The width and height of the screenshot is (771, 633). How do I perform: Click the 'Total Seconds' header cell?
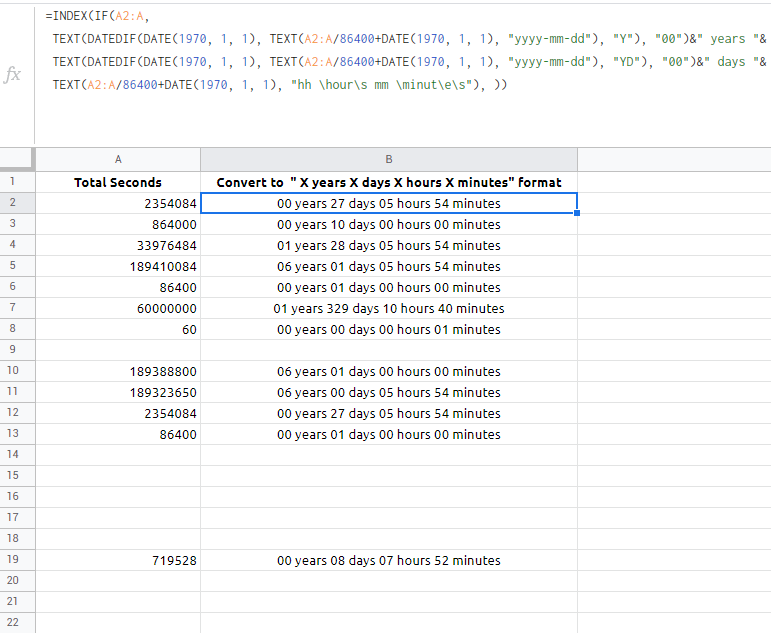[118, 182]
